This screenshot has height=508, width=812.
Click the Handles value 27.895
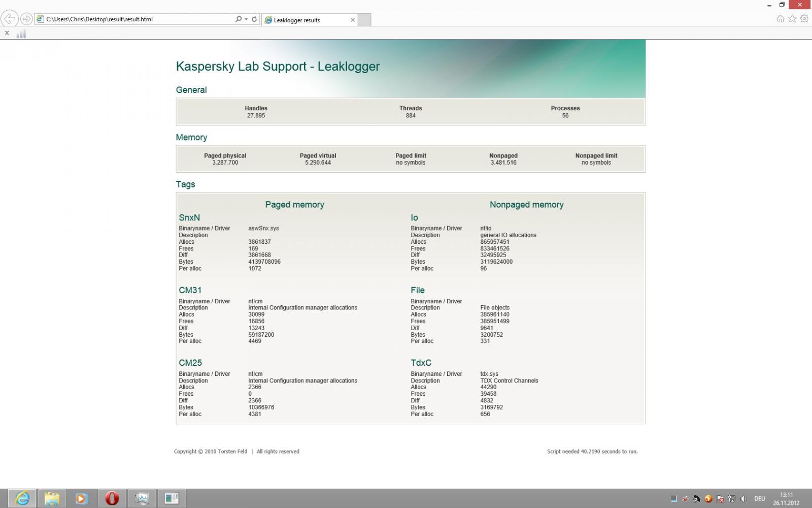click(256, 116)
